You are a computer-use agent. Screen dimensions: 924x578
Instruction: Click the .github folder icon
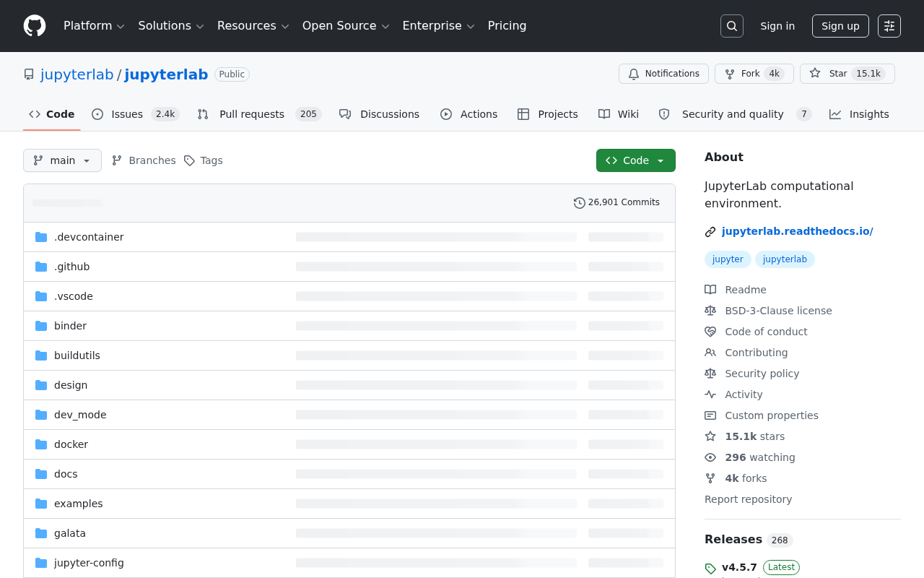point(41,267)
